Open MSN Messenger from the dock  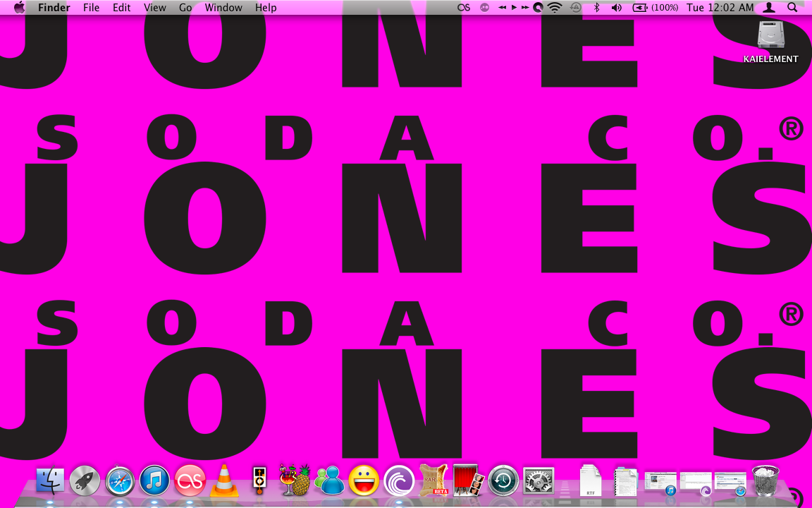click(x=329, y=480)
